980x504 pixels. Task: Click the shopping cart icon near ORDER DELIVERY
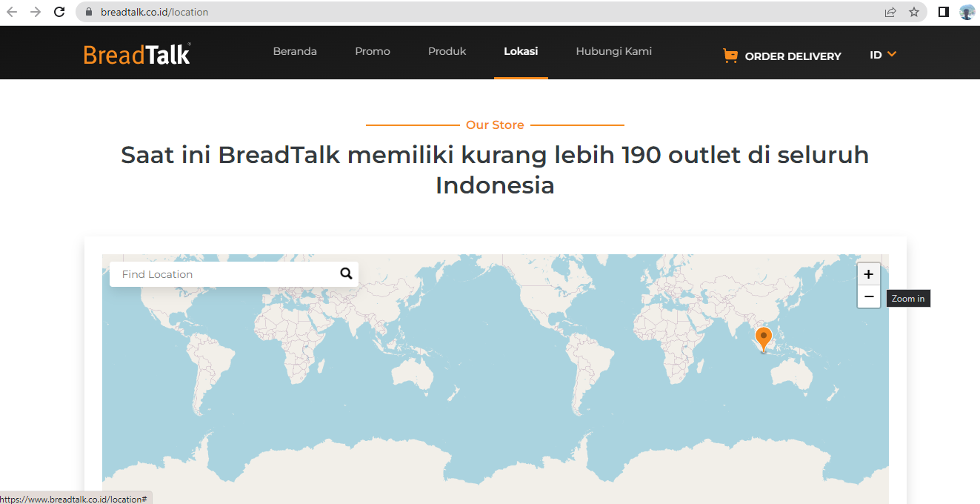click(x=730, y=55)
